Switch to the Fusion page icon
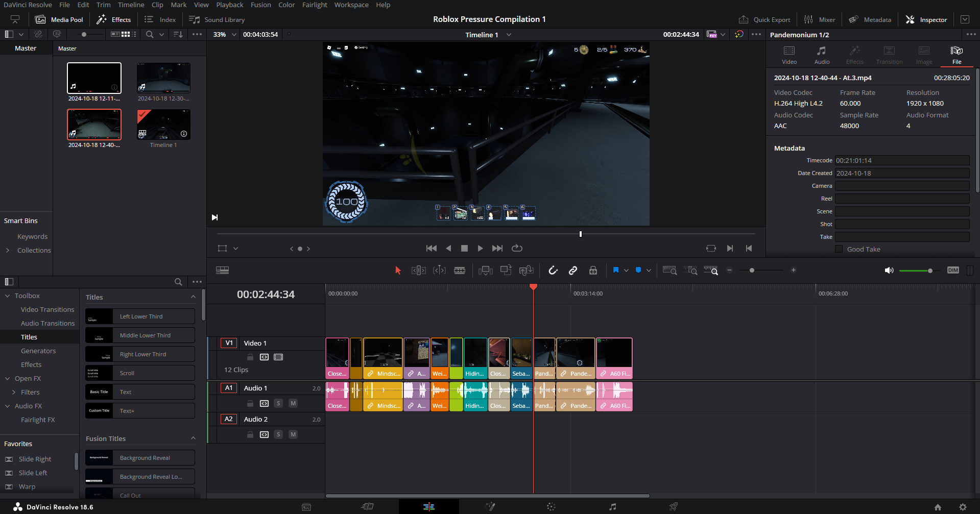980x514 pixels. click(x=490, y=507)
